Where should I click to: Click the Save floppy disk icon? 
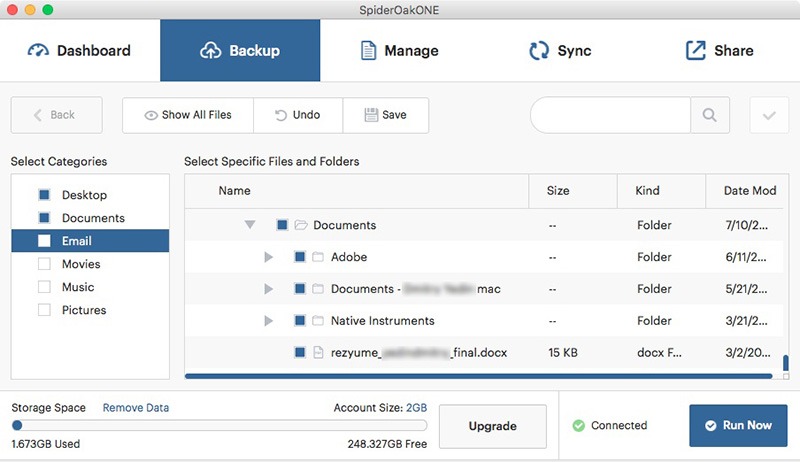[x=371, y=115]
